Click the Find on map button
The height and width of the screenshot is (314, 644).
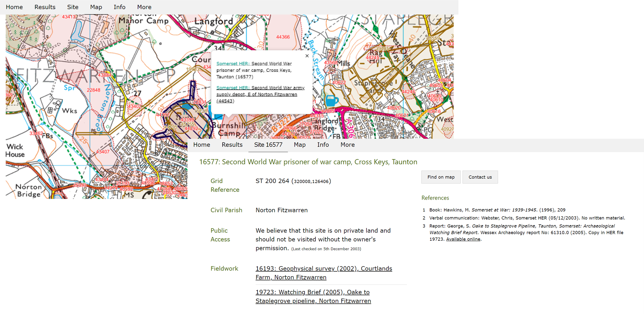441,177
